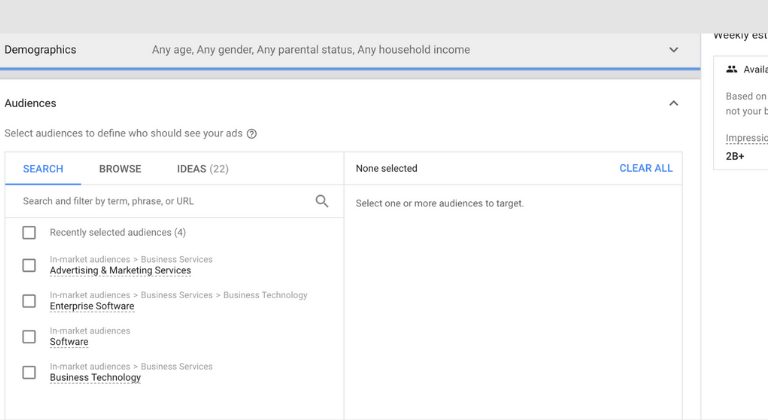Click the search magnifier icon

(x=322, y=201)
